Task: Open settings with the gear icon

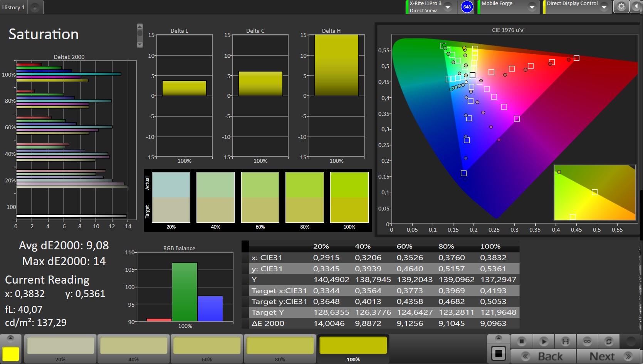Action: click(x=621, y=7)
